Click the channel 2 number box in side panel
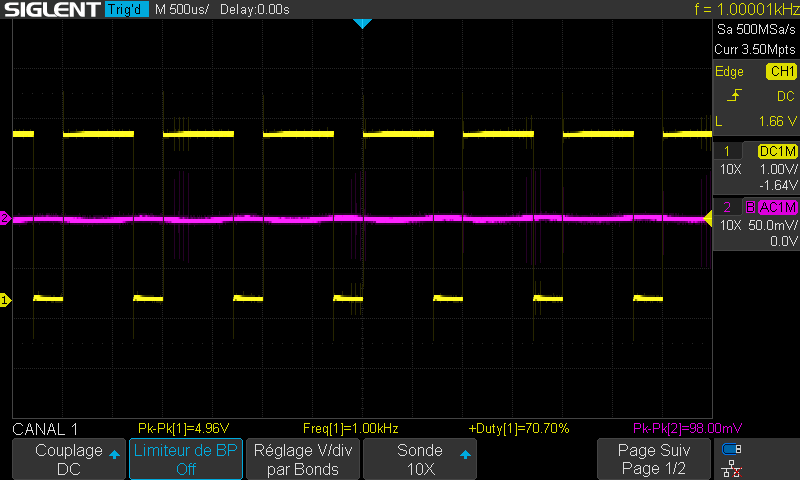Screen dimensions: 800x480 point(727,207)
